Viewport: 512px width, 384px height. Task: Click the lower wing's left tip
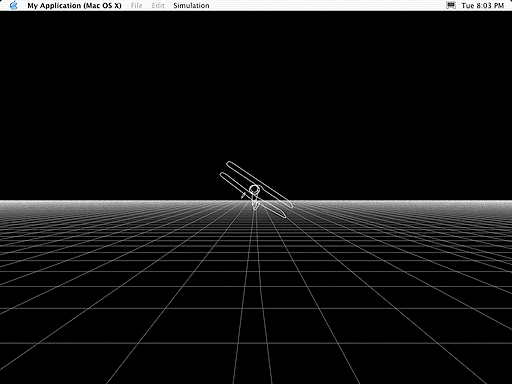tap(222, 175)
